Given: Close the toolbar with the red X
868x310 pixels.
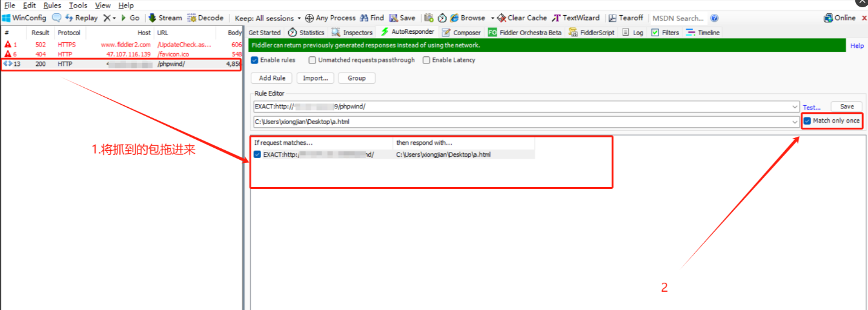Looking at the screenshot, I should click(x=864, y=18).
